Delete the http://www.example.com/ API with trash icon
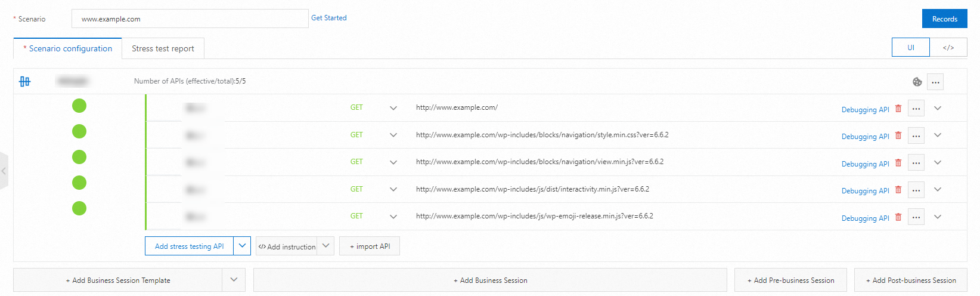Image resolution: width=980 pixels, height=296 pixels. pyautogui.click(x=898, y=109)
